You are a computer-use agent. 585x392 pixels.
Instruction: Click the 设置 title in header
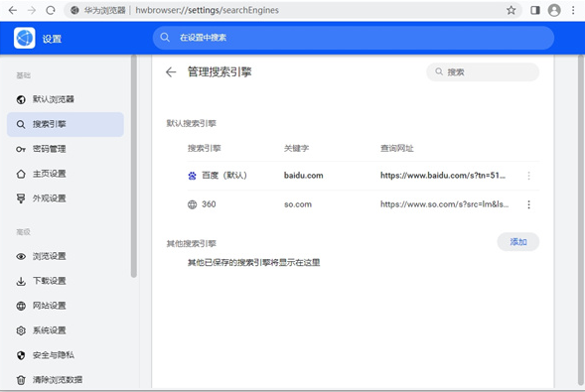(52, 39)
